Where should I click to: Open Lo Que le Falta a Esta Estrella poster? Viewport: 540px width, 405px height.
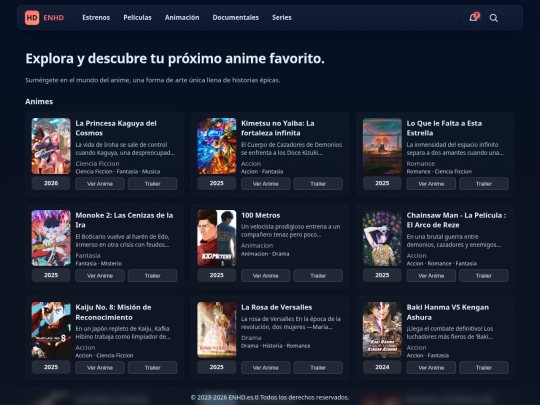click(382, 146)
